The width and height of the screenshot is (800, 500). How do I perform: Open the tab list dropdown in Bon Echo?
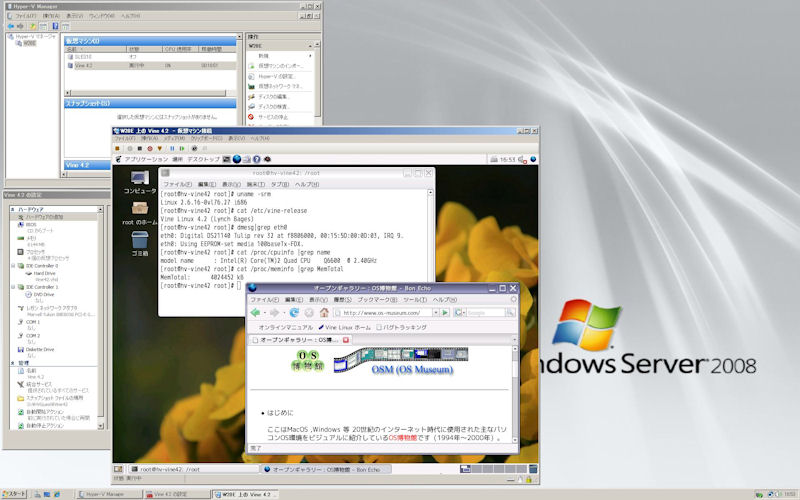pyautogui.click(x=514, y=340)
